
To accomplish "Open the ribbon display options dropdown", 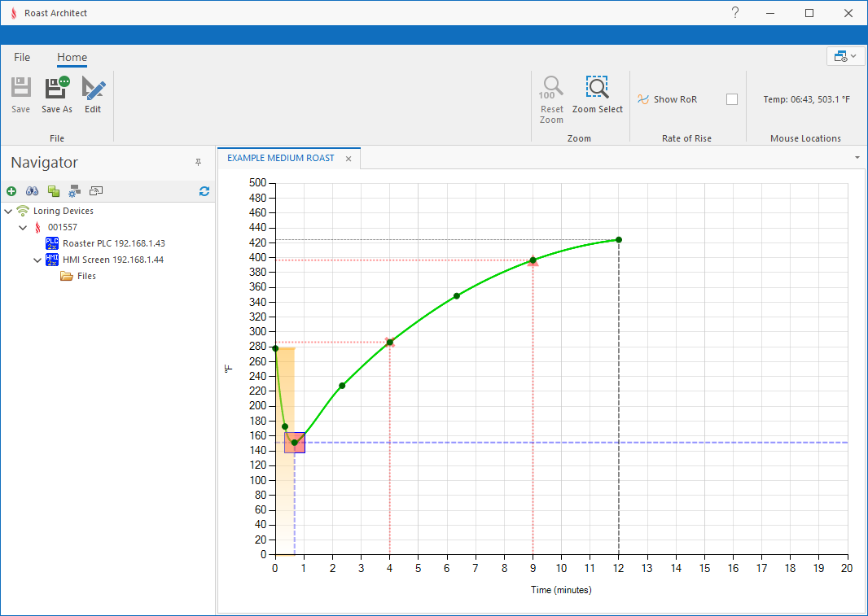I will coord(844,56).
